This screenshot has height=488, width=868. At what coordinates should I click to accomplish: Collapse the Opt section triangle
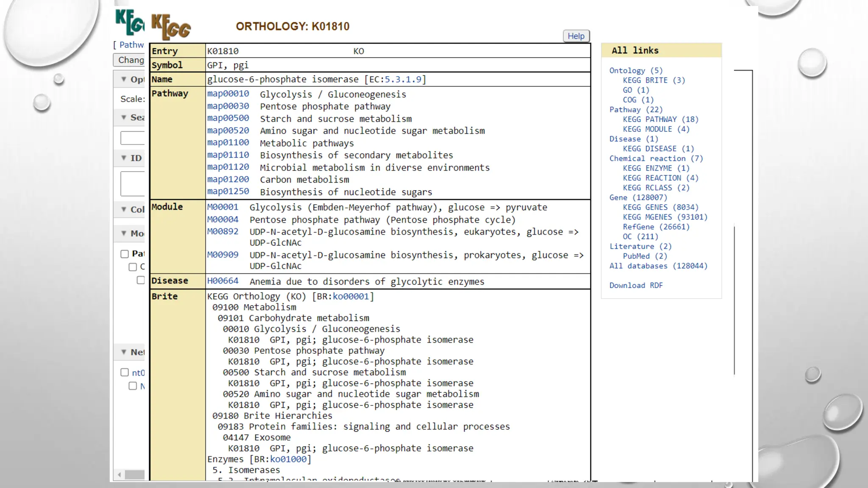(124, 79)
